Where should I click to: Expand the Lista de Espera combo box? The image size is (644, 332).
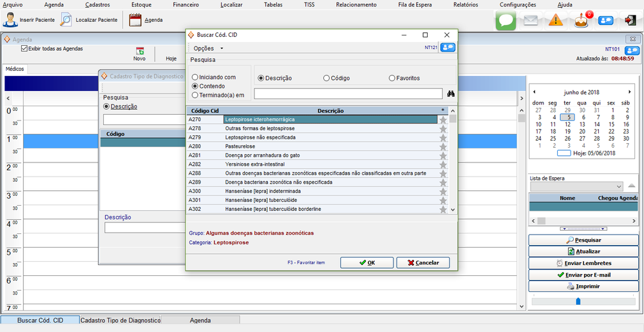(617, 186)
